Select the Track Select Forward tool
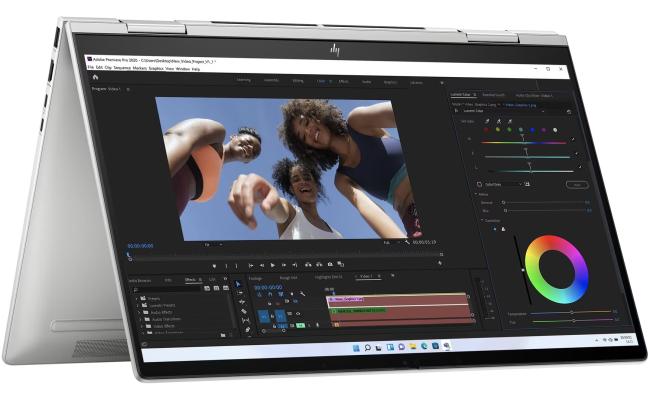650x400 pixels. point(240,293)
